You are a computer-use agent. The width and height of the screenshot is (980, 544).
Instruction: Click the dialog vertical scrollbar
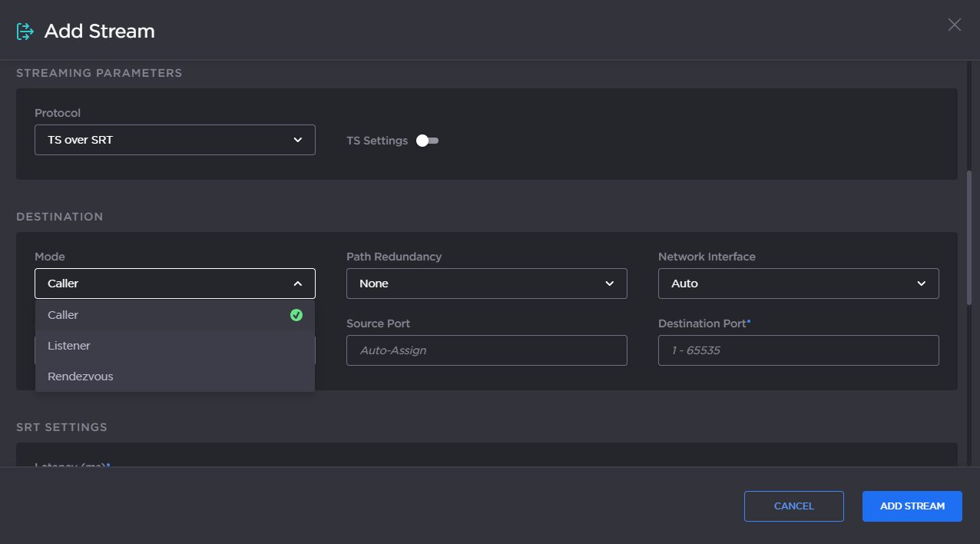tap(969, 238)
